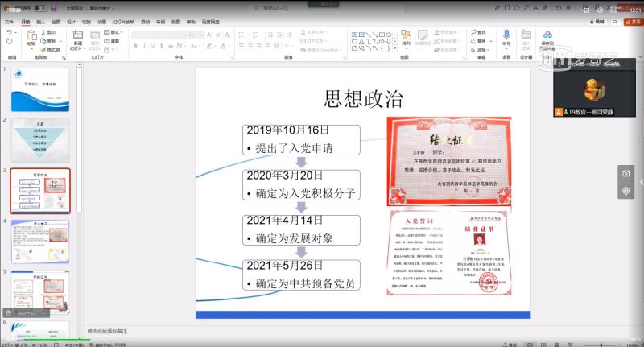Select slide 1 thumbnail
Screen dimensions: 644x347
coord(40,90)
